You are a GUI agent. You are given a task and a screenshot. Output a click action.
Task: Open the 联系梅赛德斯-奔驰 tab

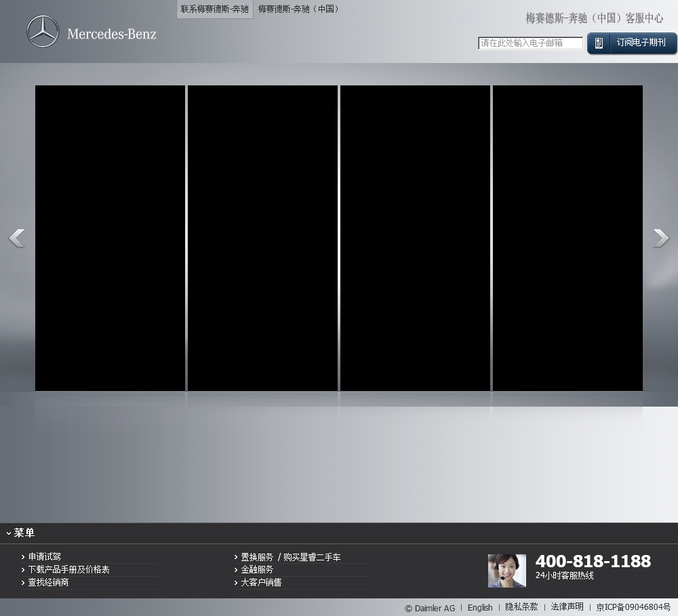coord(214,9)
